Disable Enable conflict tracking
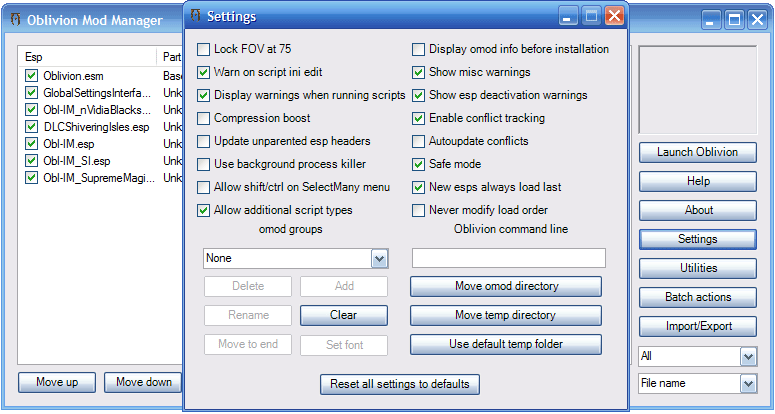 (418, 119)
